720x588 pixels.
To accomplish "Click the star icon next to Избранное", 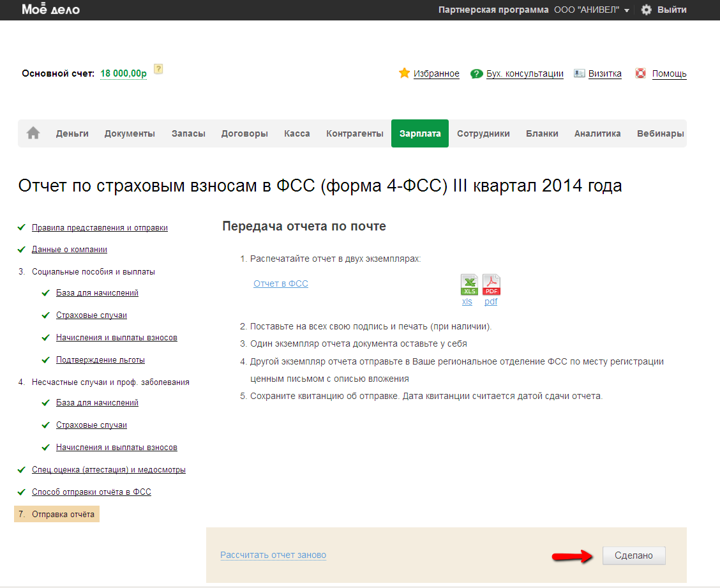I will 404,73.
